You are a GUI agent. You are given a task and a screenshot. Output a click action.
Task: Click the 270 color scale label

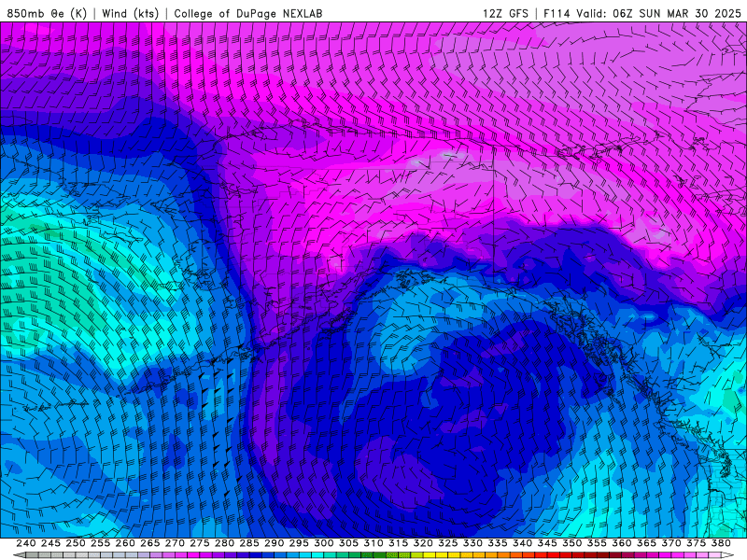click(175, 543)
